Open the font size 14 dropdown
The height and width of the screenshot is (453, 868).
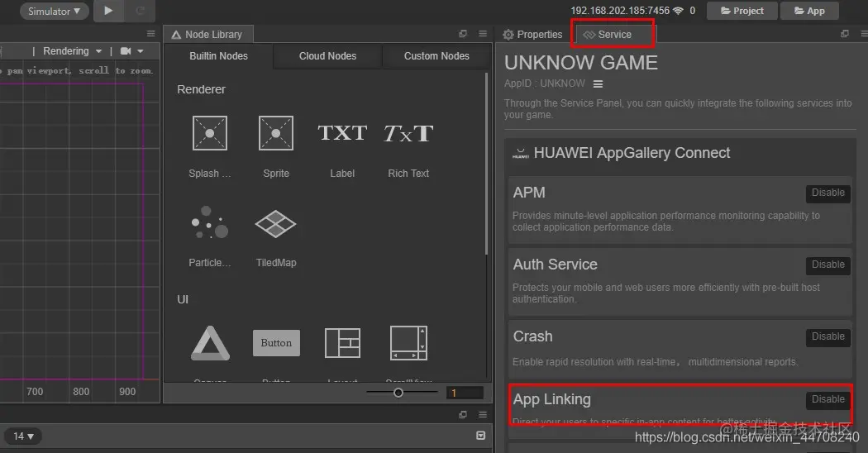pos(23,436)
